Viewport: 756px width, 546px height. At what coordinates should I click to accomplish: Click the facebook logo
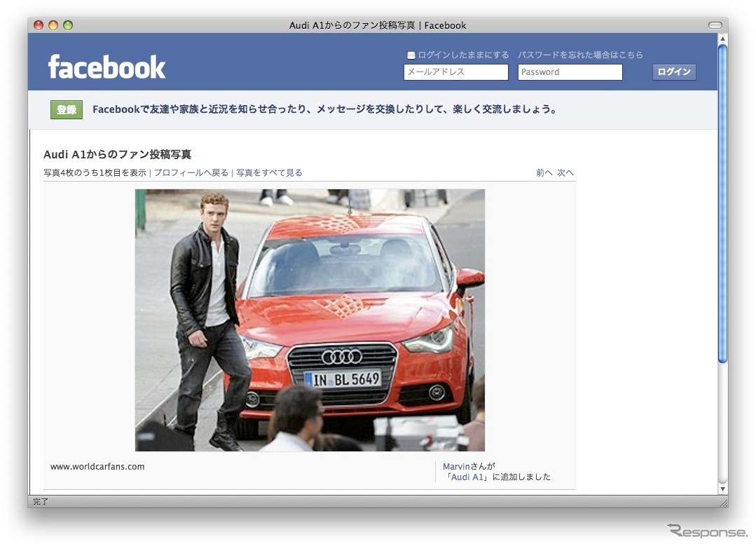[x=106, y=67]
